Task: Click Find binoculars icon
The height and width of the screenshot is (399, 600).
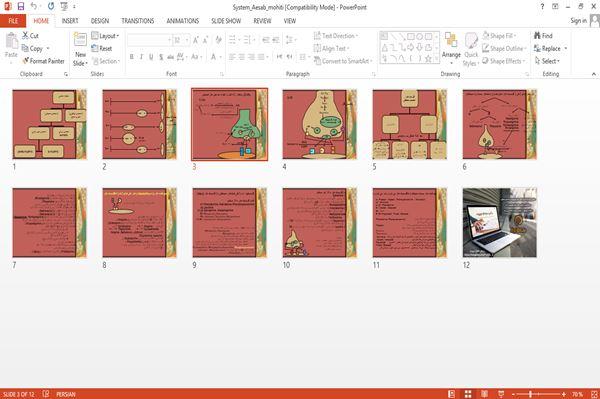Action: coord(543,36)
